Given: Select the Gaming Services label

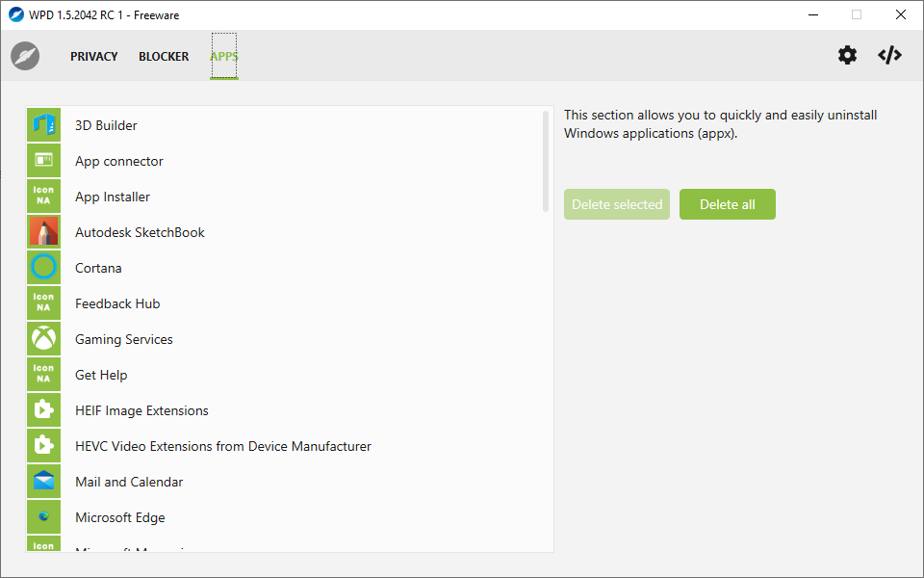Looking at the screenshot, I should click(x=124, y=339).
